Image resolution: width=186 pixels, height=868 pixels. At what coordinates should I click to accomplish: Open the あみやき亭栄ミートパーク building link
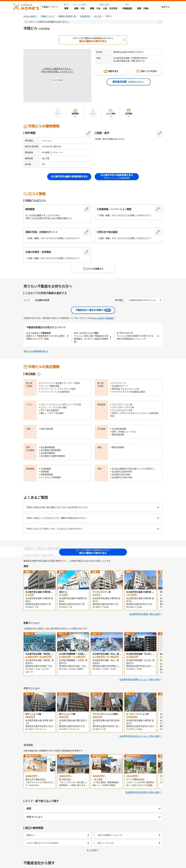(x=129, y=835)
